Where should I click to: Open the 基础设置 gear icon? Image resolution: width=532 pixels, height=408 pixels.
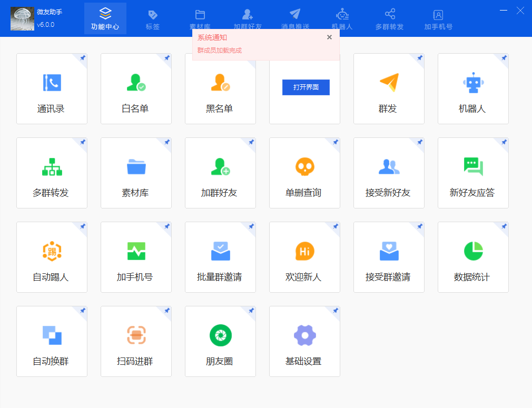304,335
